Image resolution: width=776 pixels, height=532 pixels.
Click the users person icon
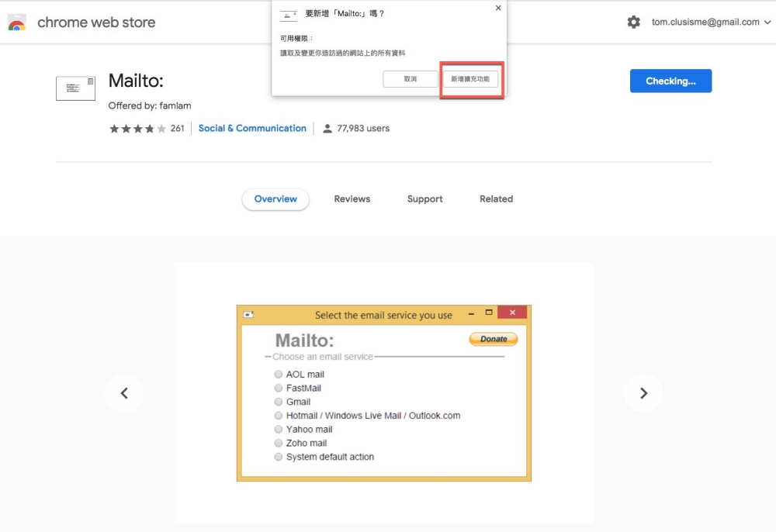pyautogui.click(x=327, y=129)
